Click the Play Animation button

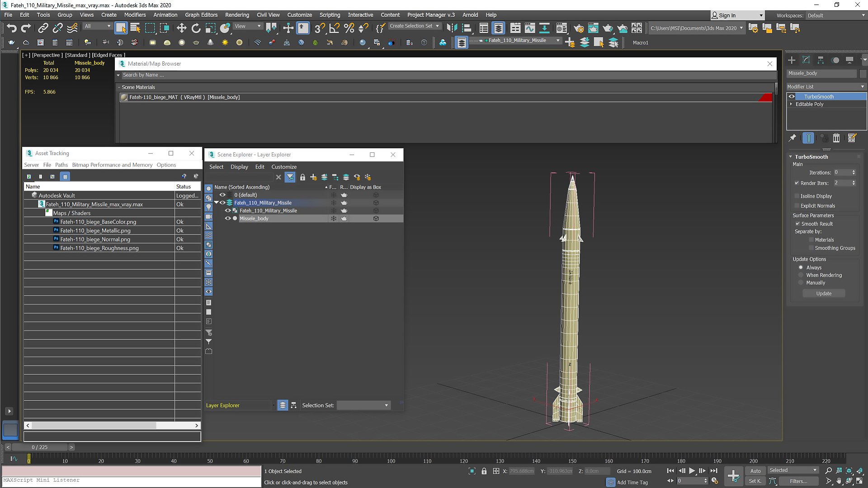[x=692, y=471]
